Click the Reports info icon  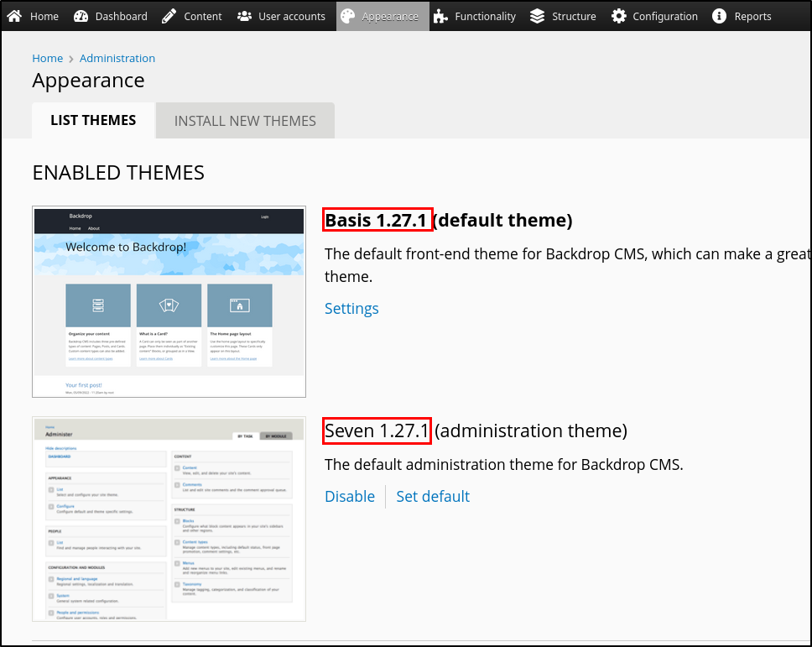719,16
